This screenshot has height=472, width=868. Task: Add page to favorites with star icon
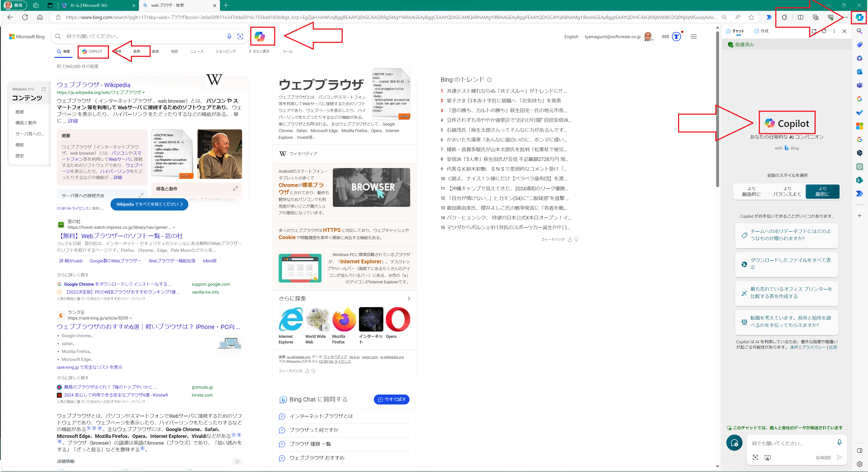751,17
